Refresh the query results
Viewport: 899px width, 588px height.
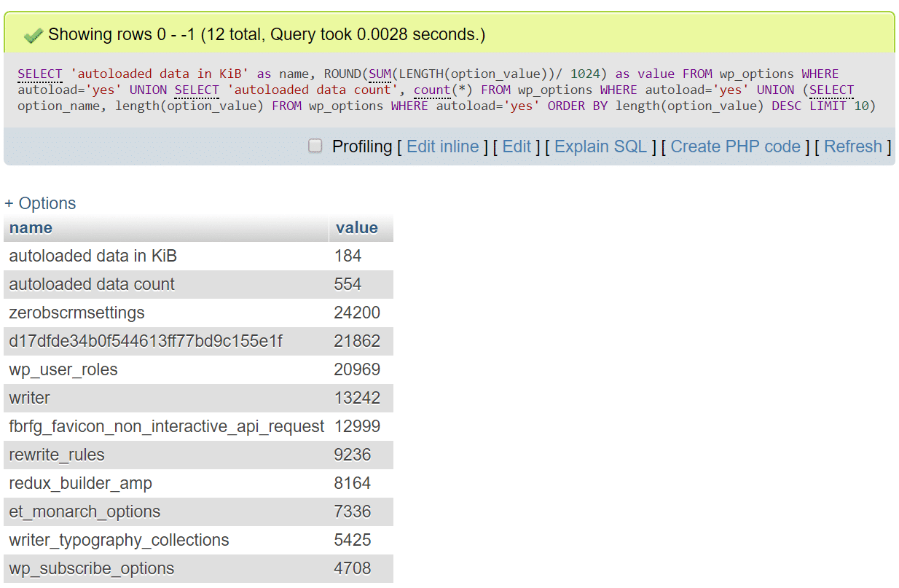tap(853, 146)
